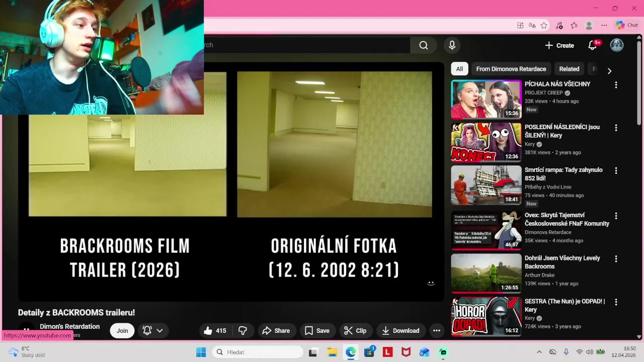The height and width of the screenshot is (362, 644).
Task: Download the video
Action: [x=401, y=330]
